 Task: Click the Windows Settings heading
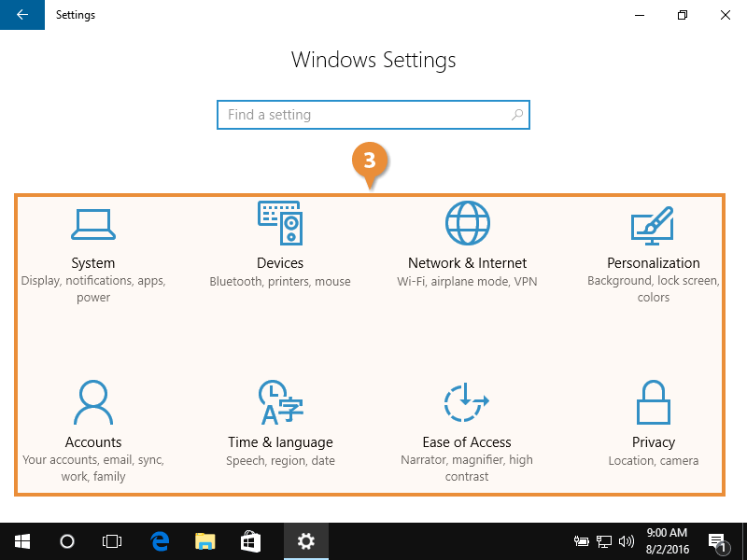[373, 60]
